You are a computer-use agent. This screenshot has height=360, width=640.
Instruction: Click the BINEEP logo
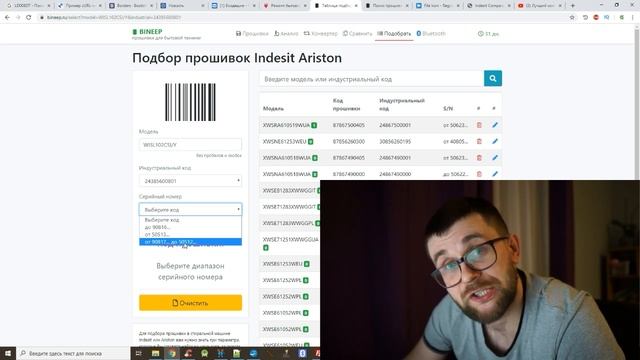tap(147, 32)
